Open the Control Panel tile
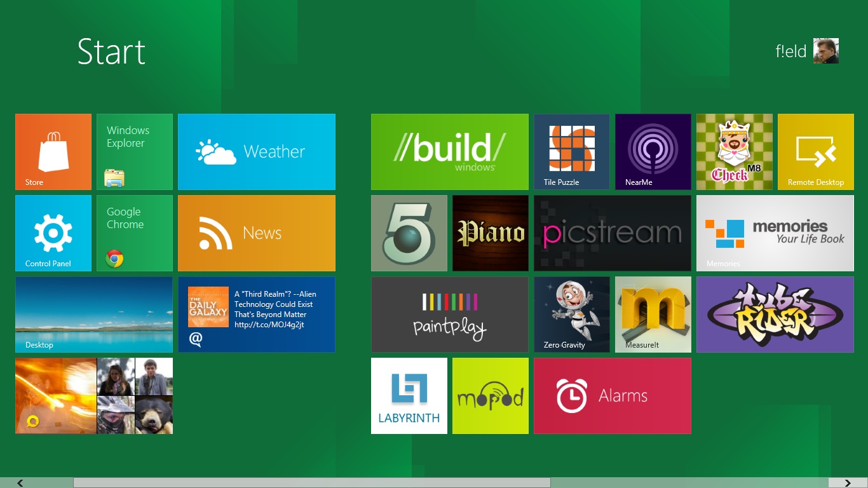 tap(53, 233)
